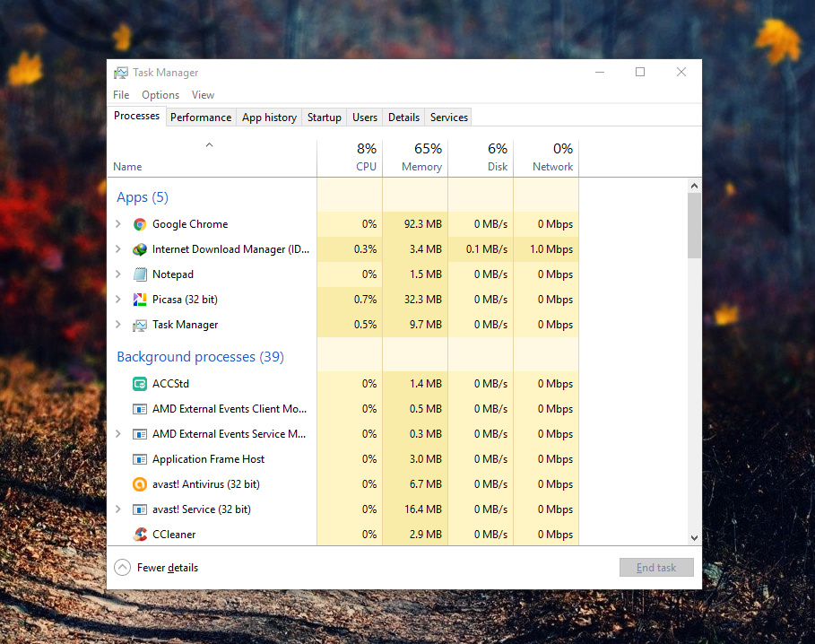Viewport: 815px width, 644px height.
Task: Click Picasa's 0.7% CPU value
Action: (366, 300)
